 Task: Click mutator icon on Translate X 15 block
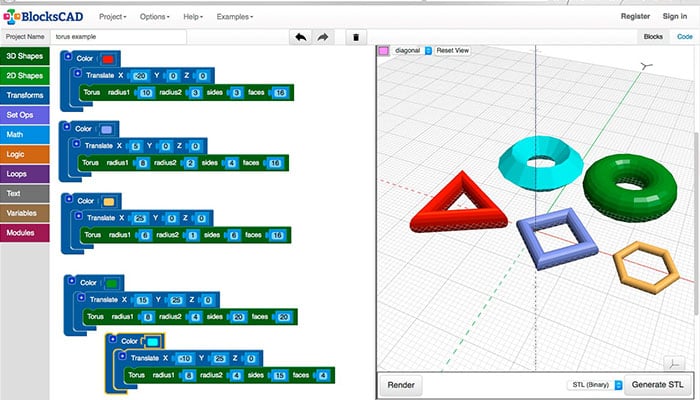[x=81, y=298]
